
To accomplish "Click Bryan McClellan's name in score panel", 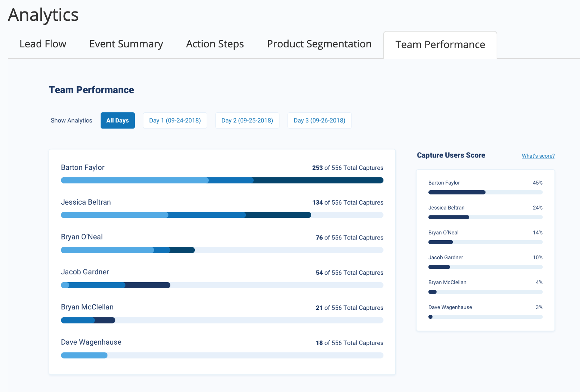I will [447, 282].
